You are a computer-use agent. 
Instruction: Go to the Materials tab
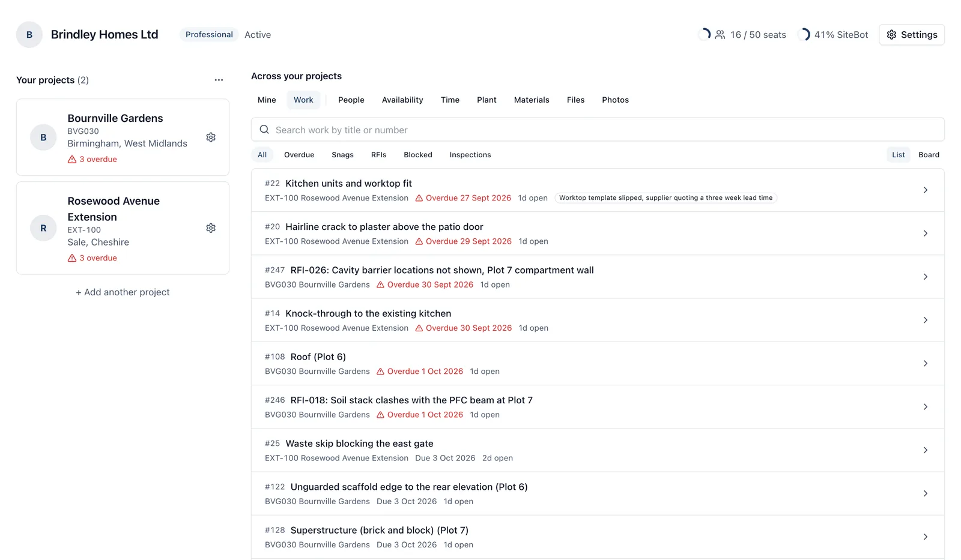pyautogui.click(x=532, y=100)
